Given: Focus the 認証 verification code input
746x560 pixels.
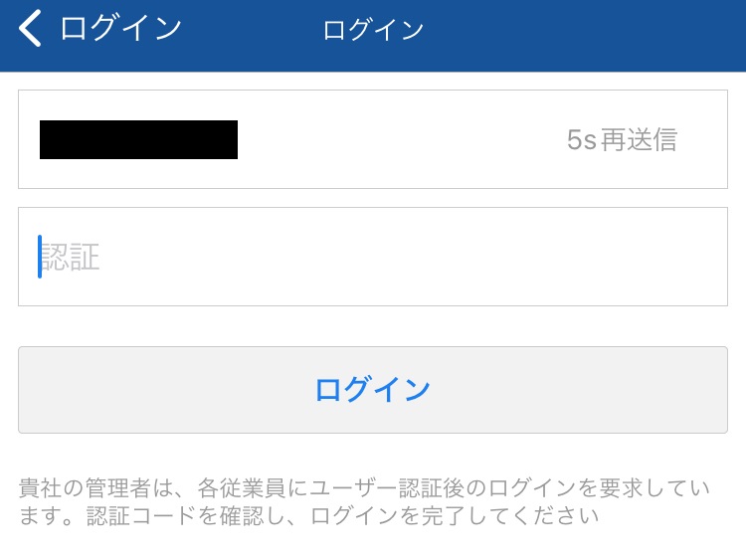Looking at the screenshot, I should (x=373, y=257).
